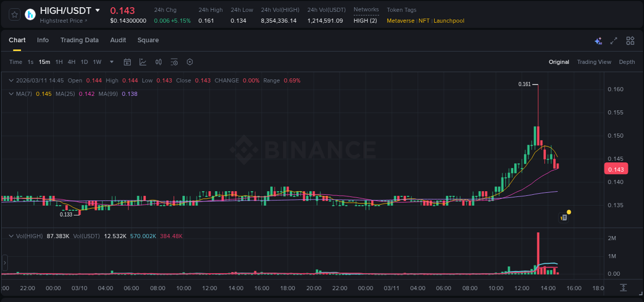Image resolution: width=644 pixels, height=302 pixels.
Task: Expand the extra timeframe intervals arrow
Action: (x=111, y=62)
